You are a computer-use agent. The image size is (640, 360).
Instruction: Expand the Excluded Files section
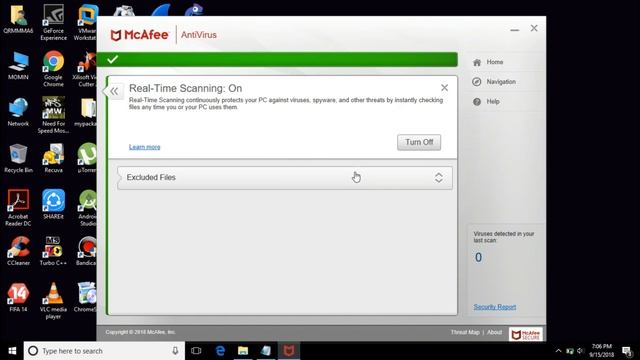coord(284,178)
